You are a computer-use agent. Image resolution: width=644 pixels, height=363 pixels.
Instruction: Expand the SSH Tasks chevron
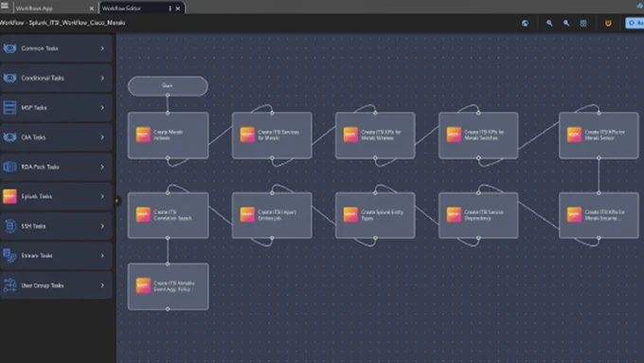102,226
